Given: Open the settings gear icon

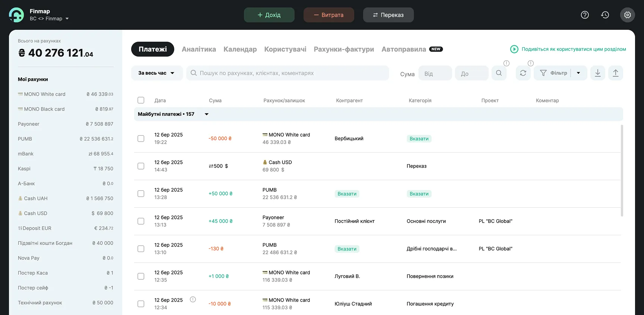Looking at the screenshot, I should (628, 15).
